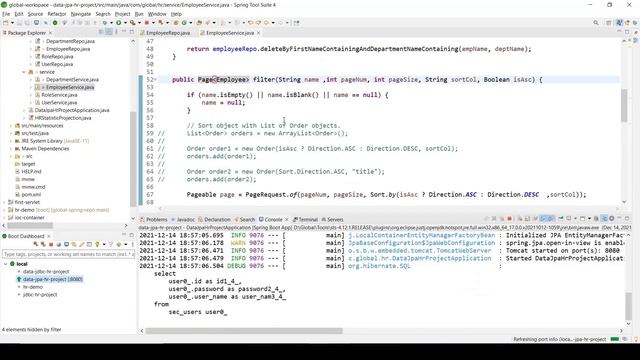Open the Window menu
Screen dimensions: 640x360
point(157,14)
